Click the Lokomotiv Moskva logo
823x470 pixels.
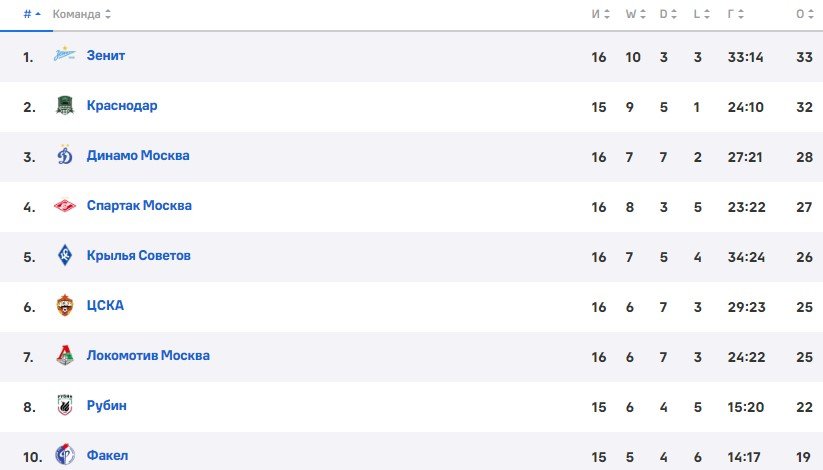pyautogui.click(x=65, y=356)
